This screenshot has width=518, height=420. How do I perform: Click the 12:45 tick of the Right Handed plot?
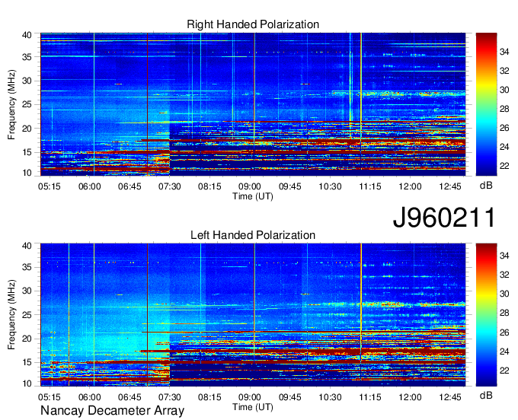point(450,186)
